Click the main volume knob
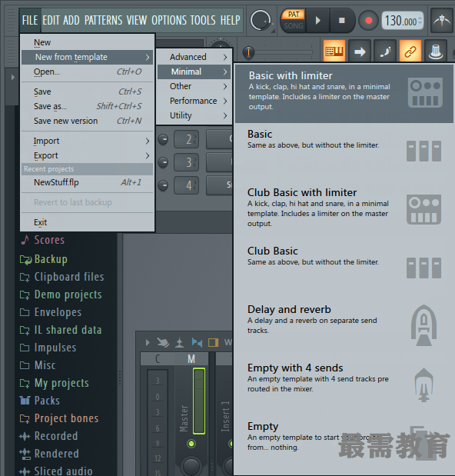Viewport: 455px width, 476px height. [261, 20]
